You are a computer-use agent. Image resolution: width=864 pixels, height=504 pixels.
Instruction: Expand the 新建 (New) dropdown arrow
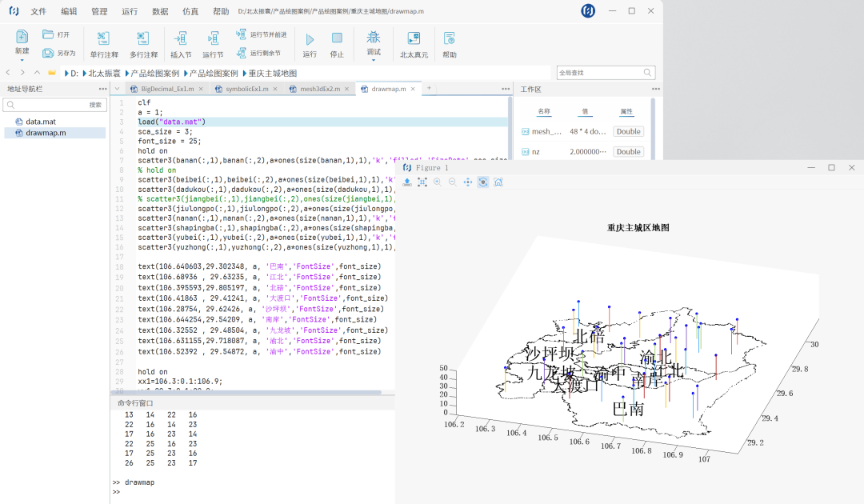22,60
